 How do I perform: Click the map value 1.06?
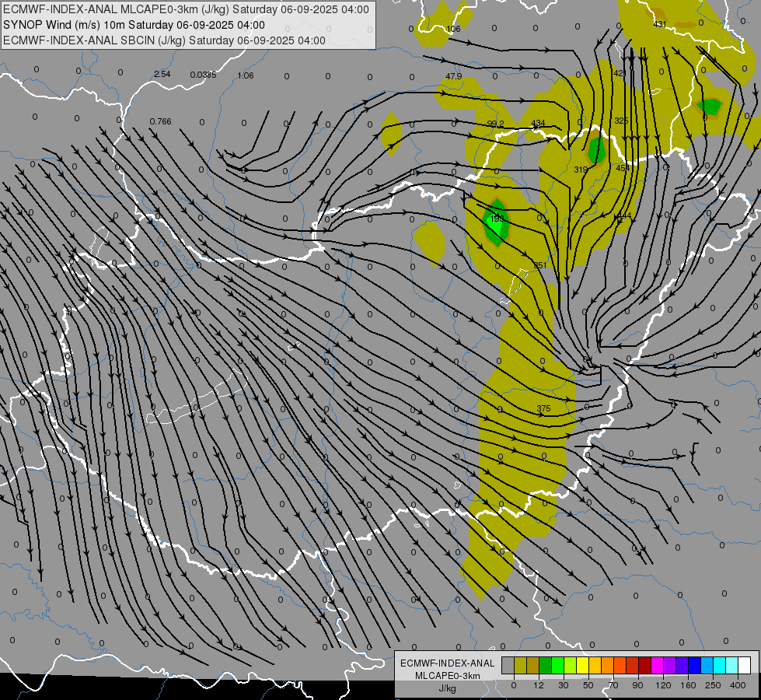(246, 75)
